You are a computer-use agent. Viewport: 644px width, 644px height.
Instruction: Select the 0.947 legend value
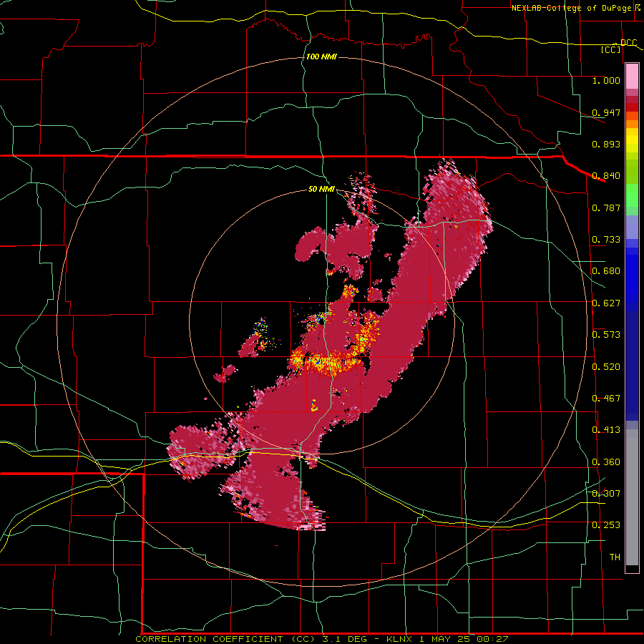point(606,112)
